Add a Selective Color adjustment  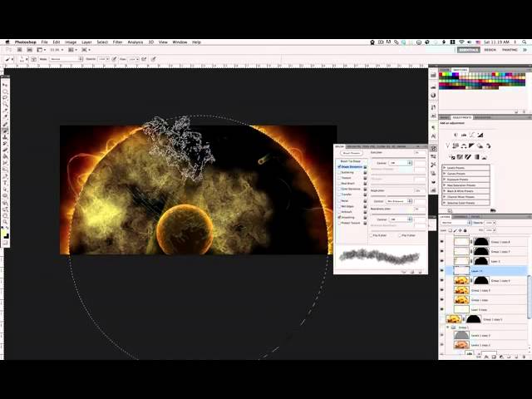click(x=485, y=157)
